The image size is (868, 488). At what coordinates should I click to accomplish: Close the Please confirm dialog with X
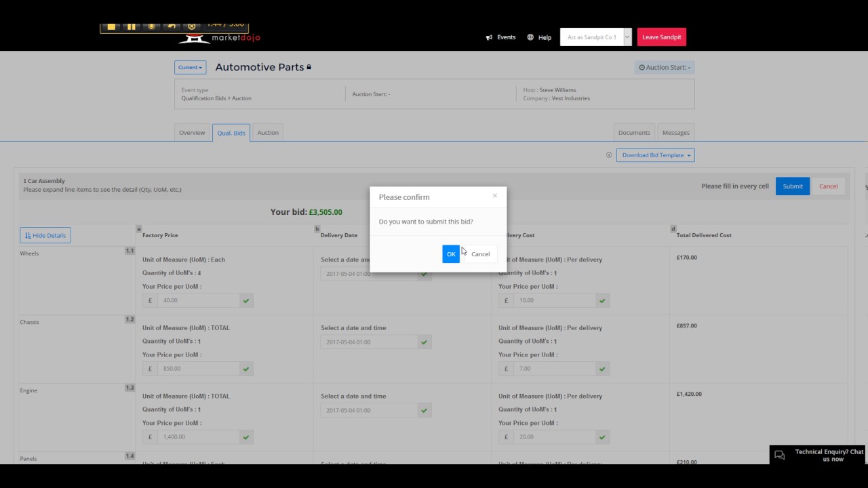click(x=494, y=196)
